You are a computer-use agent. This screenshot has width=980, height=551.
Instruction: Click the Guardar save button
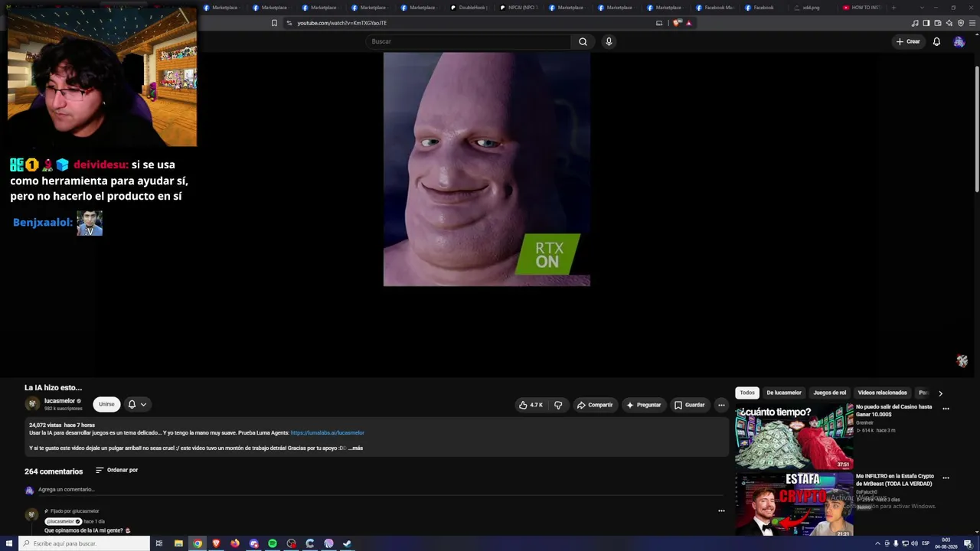point(690,405)
